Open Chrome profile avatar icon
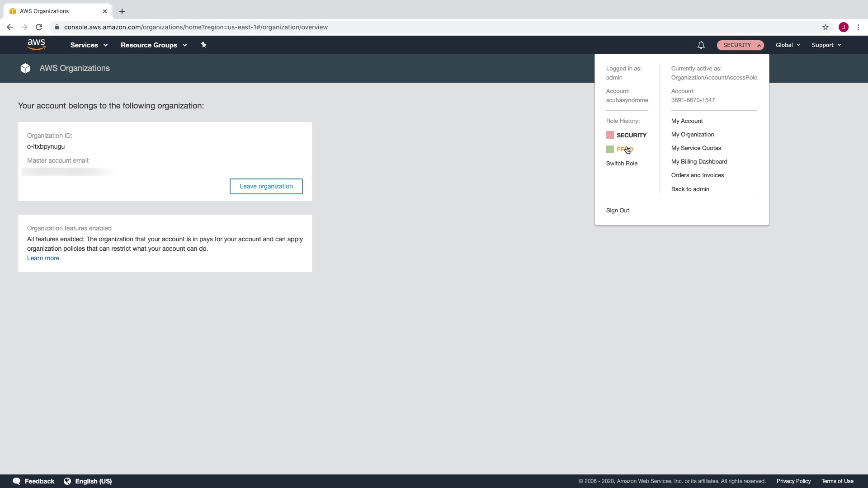This screenshot has height=488, width=868. click(x=843, y=27)
